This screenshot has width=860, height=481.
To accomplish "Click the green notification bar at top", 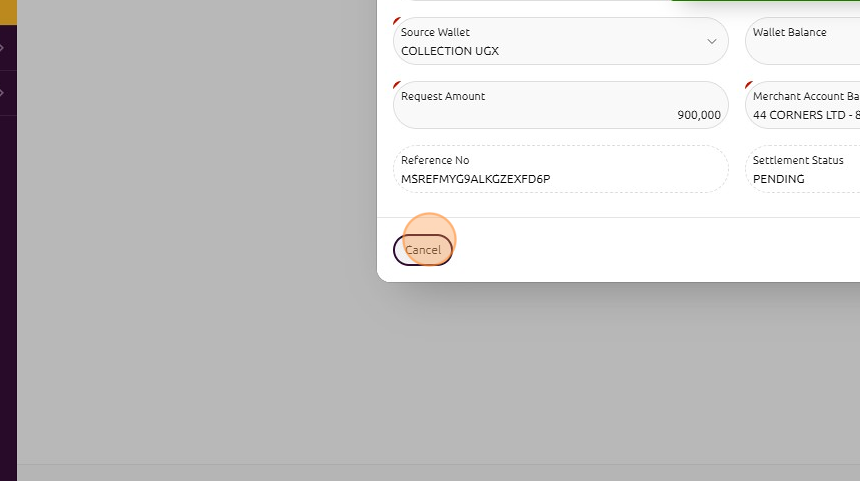I will [780, 1].
